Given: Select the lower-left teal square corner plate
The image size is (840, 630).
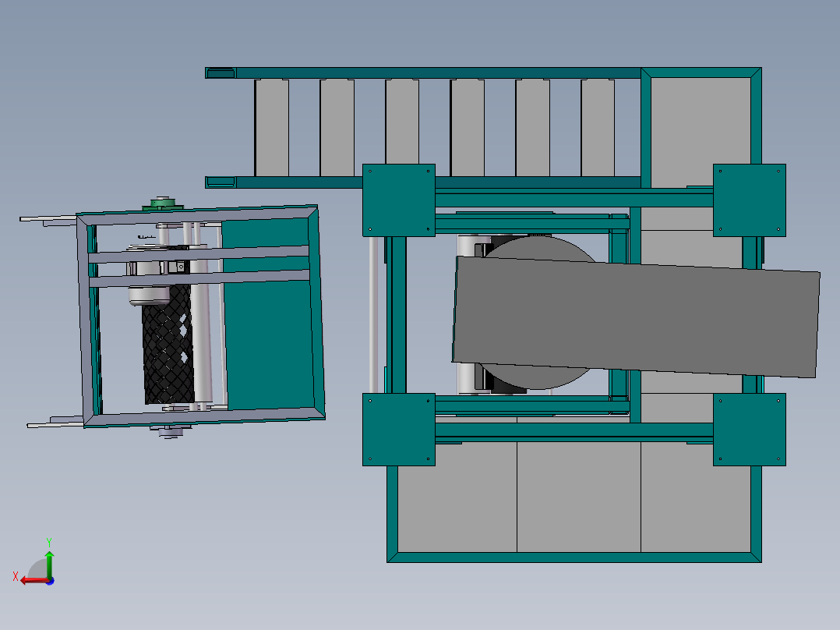Looking at the screenshot, I should 399,430.
